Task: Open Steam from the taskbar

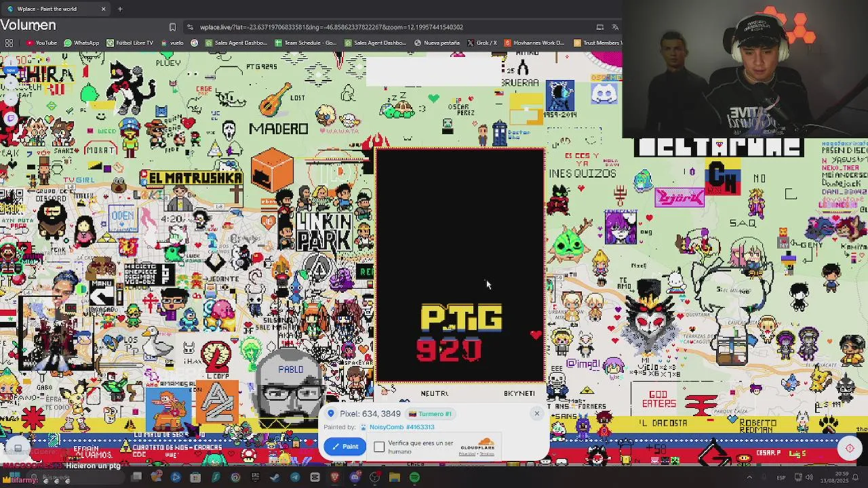Action: [275, 477]
